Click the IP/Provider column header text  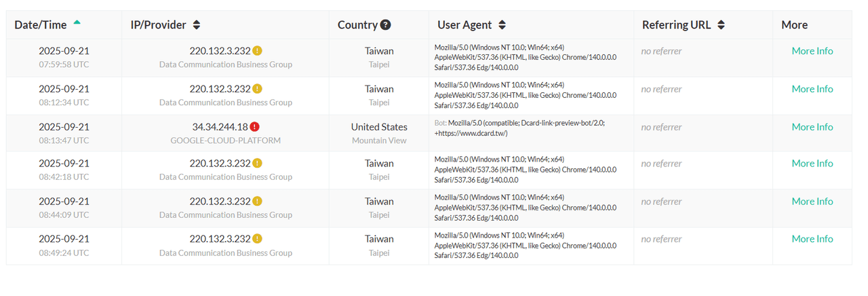159,25
